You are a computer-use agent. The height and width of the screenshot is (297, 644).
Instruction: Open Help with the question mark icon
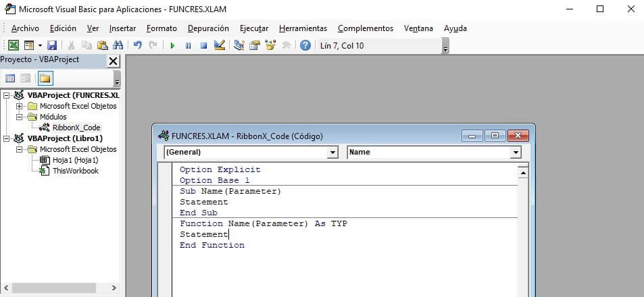[x=305, y=45]
